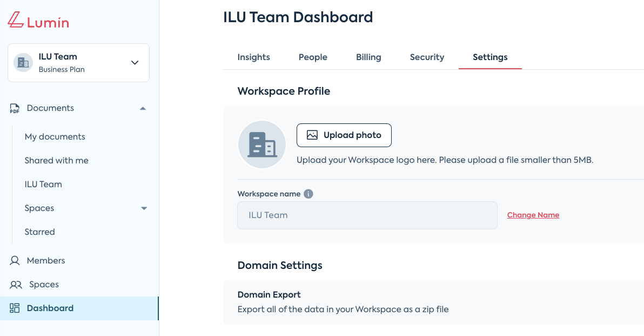The height and width of the screenshot is (336, 644).
Task: Go to the Security tab
Action: click(427, 57)
